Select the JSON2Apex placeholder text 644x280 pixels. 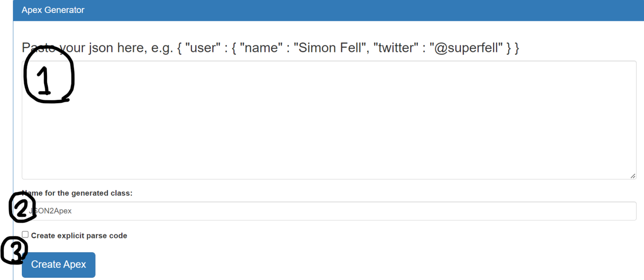pyautogui.click(x=50, y=211)
